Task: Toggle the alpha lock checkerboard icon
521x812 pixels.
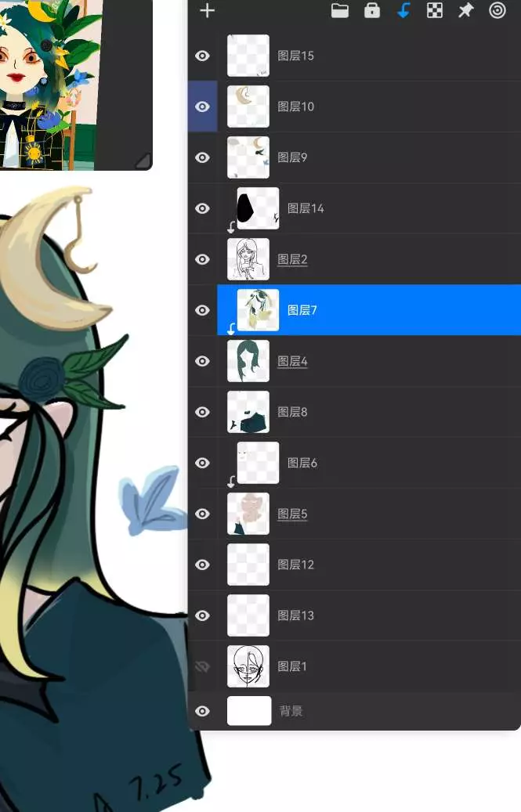Action: click(435, 11)
